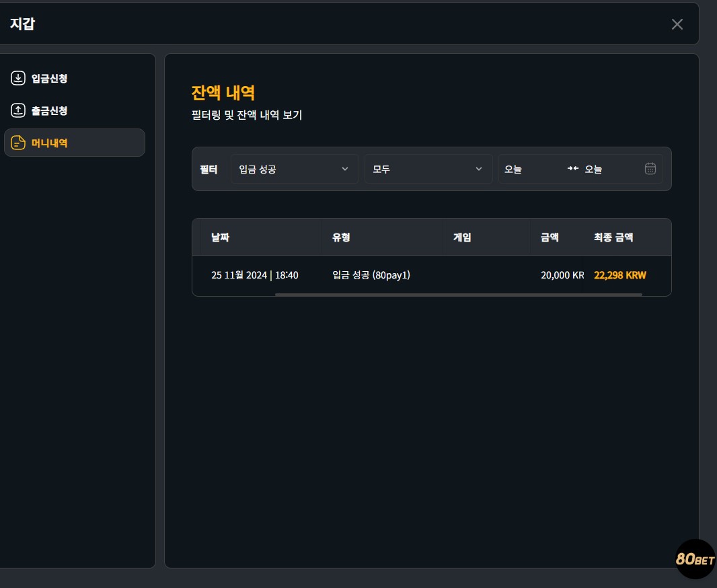The width and height of the screenshot is (717, 588).
Task: Click the 22,298 KRW final balance
Action: 620,275
